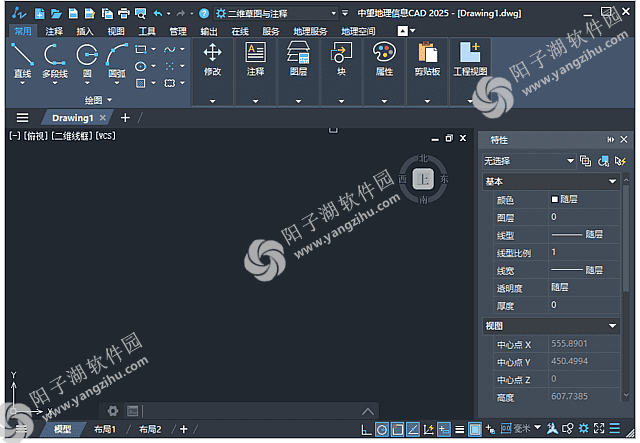Click the 上 face of the view cube
The height and width of the screenshot is (443, 640).
423,179
